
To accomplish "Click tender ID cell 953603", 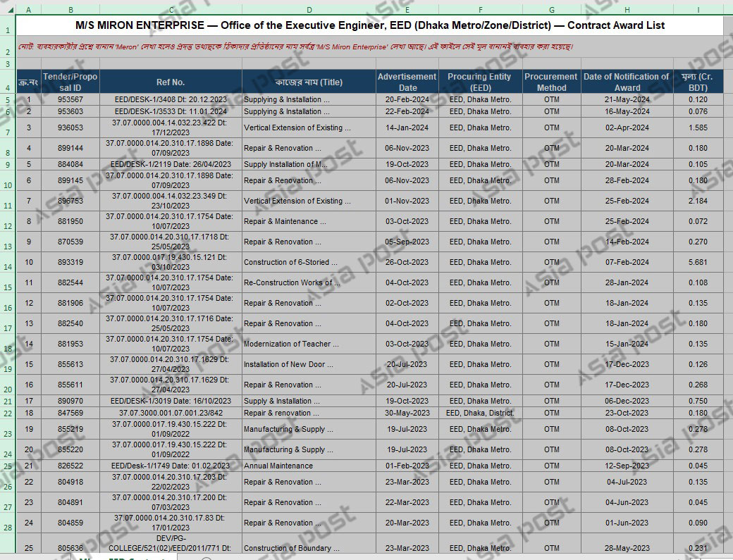I will click(x=70, y=111).
